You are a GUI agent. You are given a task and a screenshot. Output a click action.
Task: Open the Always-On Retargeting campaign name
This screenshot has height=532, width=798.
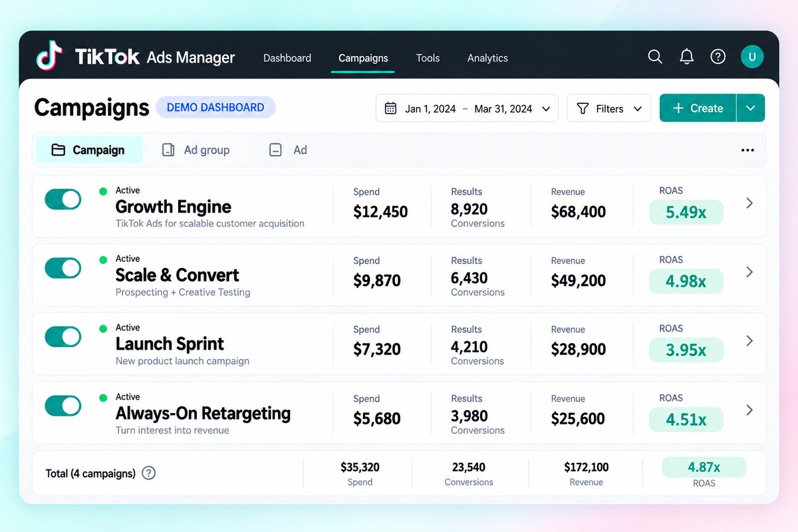(203, 413)
